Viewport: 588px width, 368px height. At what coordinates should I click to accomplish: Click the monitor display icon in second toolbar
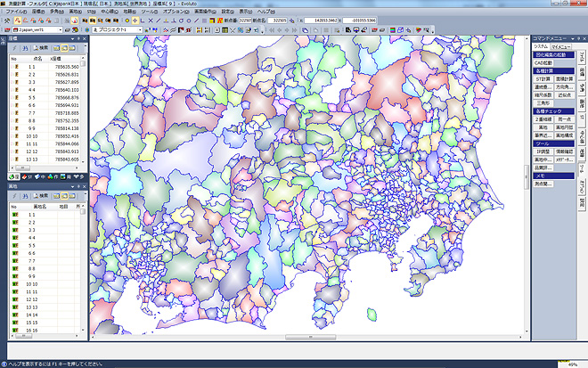tap(355, 30)
